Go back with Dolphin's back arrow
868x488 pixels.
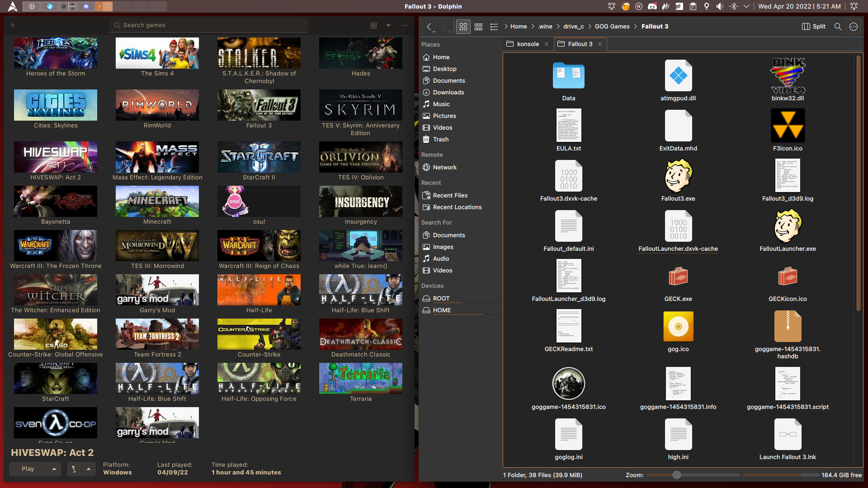point(429,27)
